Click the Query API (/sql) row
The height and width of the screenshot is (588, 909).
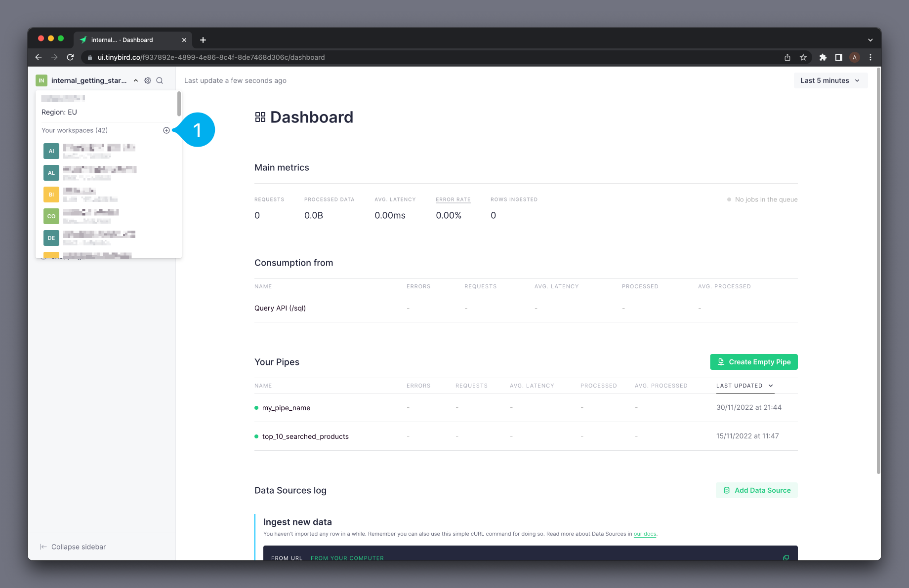point(526,308)
